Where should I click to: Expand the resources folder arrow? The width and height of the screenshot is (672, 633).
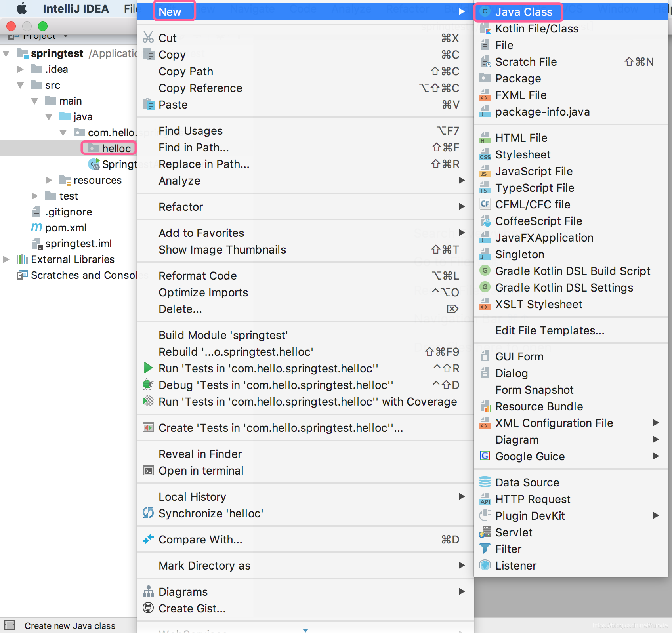click(49, 180)
